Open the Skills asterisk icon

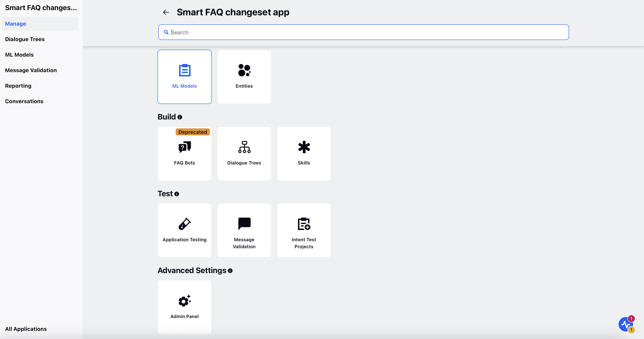pyautogui.click(x=304, y=147)
